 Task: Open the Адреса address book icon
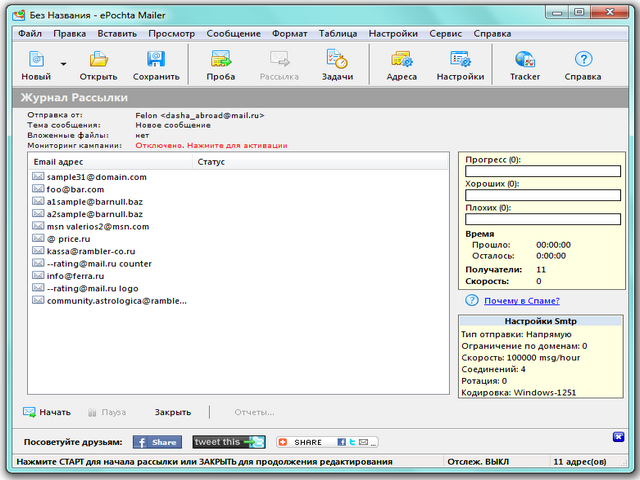point(402,60)
